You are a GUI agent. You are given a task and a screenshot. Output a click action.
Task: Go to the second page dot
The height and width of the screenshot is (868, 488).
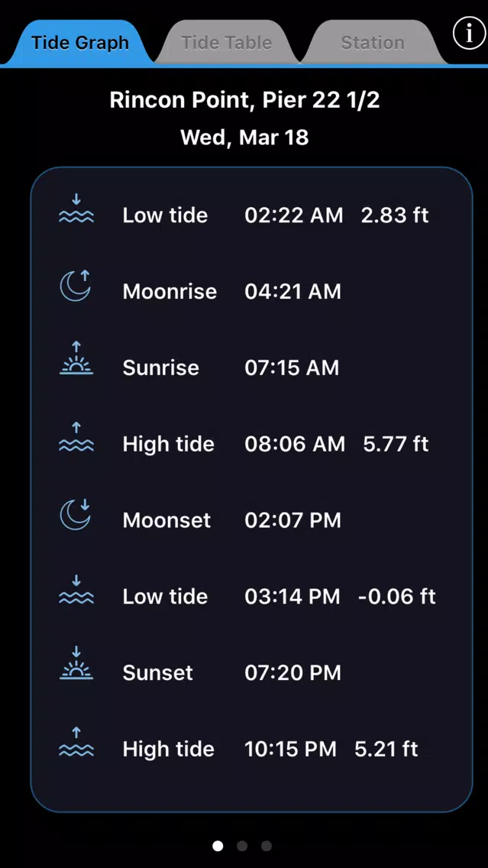click(x=242, y=846)
